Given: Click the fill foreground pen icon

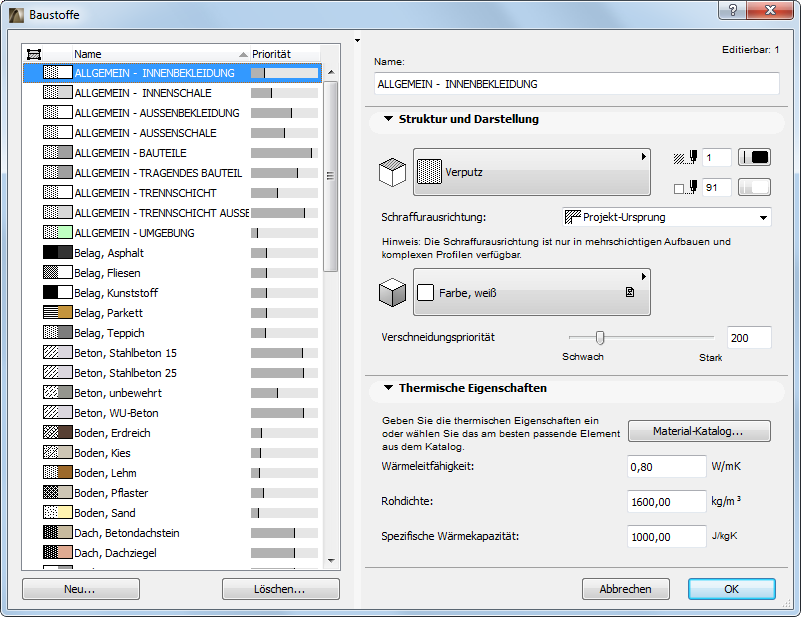Looking at the screenshot, I should tap(685, 158).
